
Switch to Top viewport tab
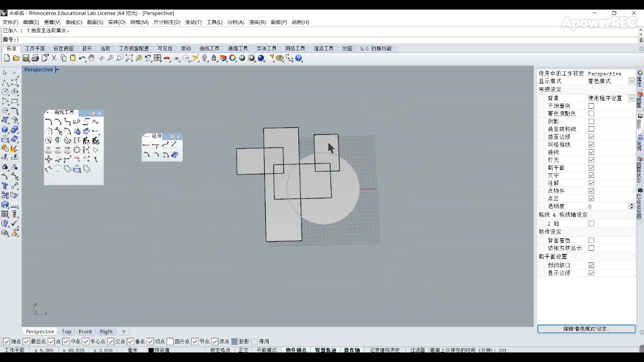66,331
